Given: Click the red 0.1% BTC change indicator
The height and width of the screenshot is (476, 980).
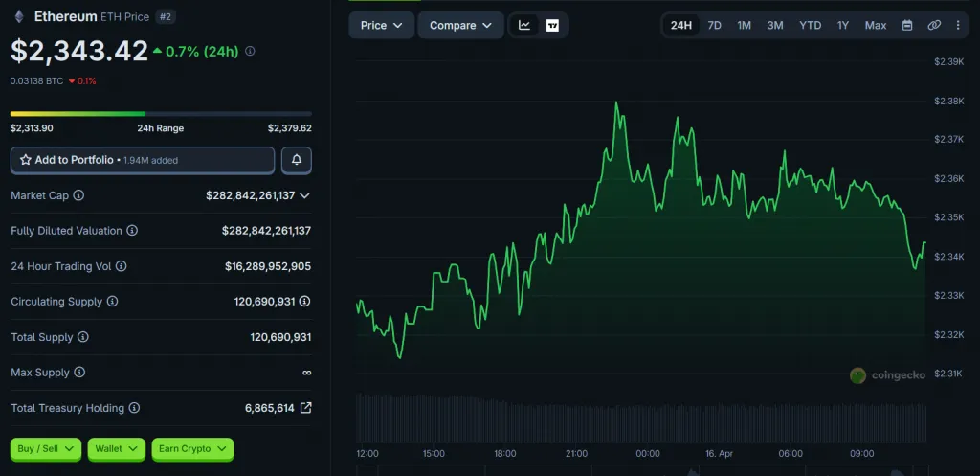Looking at the screenshot, I should [x=82, y=80].
